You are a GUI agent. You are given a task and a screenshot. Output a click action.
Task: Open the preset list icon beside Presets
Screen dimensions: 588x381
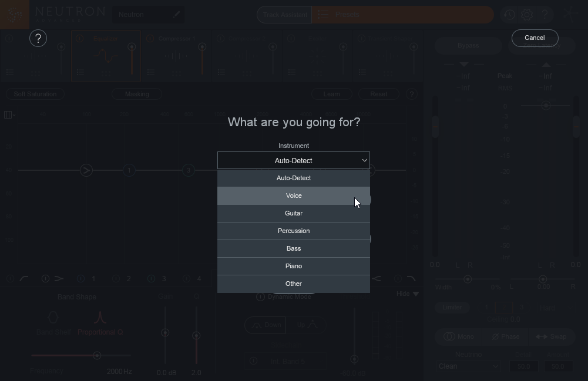[323, 15]
